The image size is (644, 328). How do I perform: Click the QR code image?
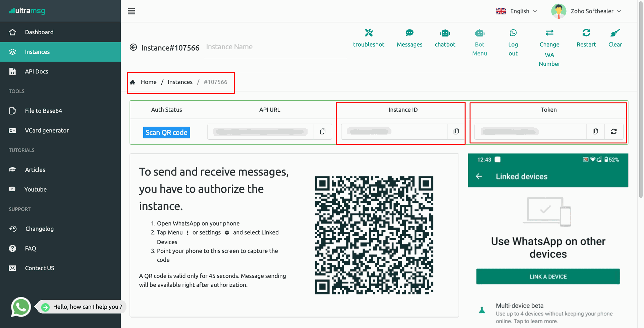[x=374, y=235]
